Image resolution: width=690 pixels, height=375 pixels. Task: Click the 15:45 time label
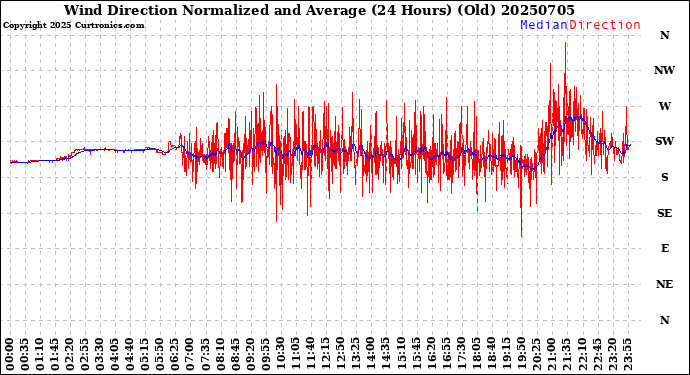pos(416,354)
